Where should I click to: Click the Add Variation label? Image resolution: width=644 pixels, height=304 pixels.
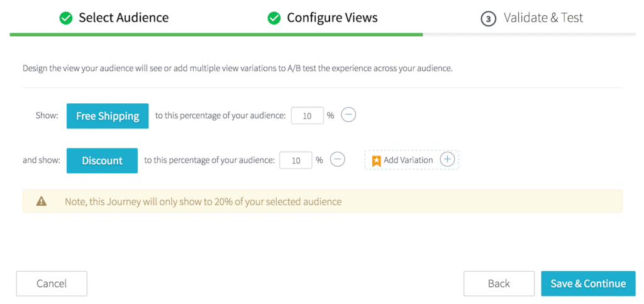click(408, 160)
